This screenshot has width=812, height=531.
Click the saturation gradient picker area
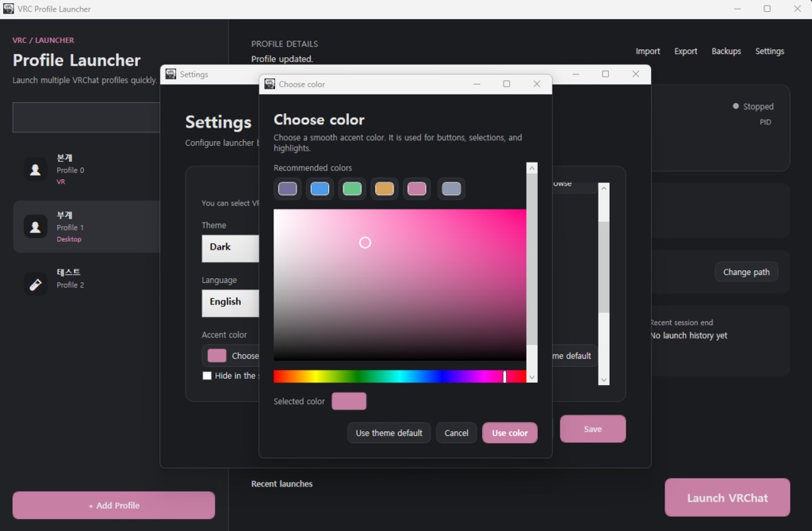[x=400, y=285]
